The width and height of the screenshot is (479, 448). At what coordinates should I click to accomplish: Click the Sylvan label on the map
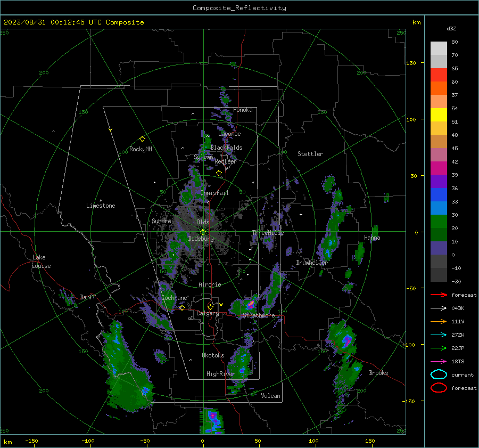(x=203, y=157)
